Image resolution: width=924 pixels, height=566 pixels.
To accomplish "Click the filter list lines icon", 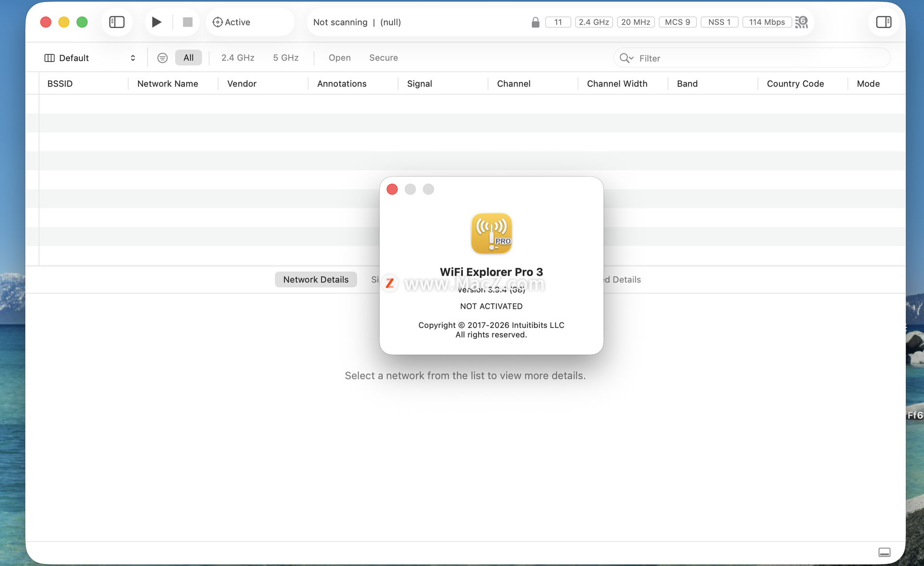I will (x=163, y=58).
